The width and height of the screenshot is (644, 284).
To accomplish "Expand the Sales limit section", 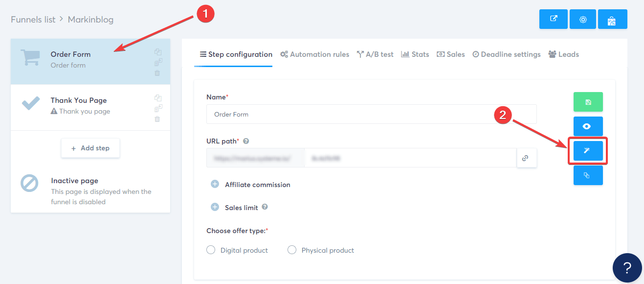I will [215, 207].
